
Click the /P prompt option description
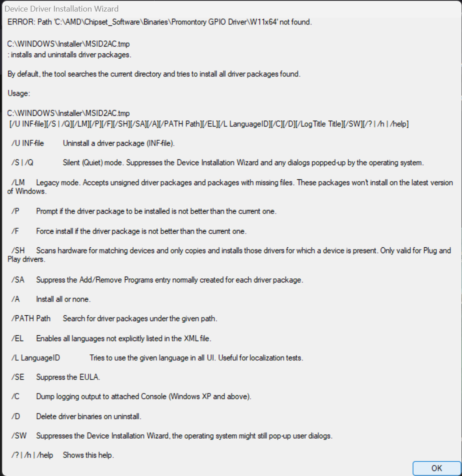click(144, 211)
